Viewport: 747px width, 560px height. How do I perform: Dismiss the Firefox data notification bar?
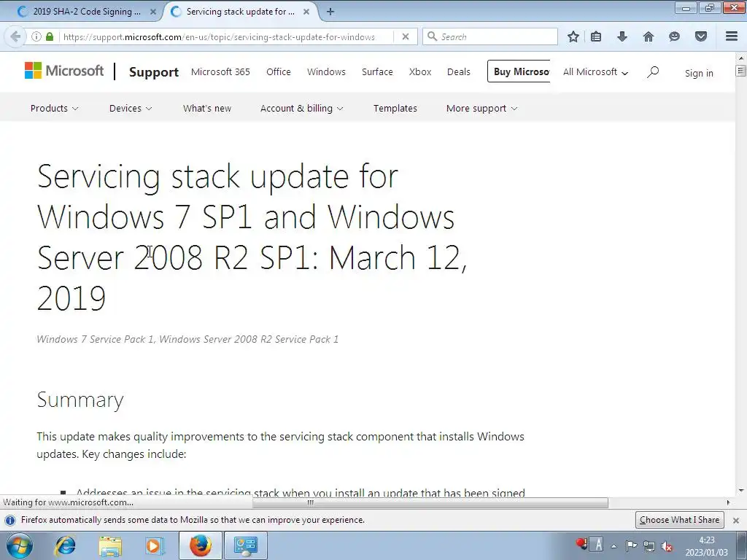click(736, 521)
